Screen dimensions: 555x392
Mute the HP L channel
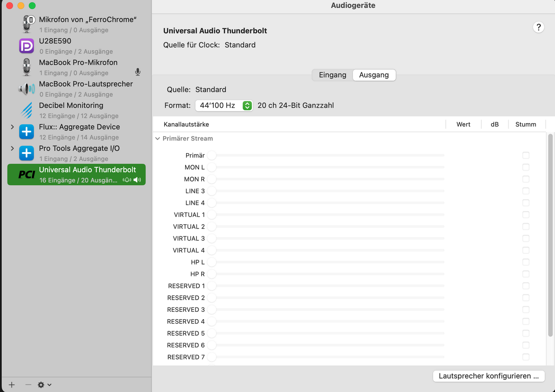click(x=526, y=262)
